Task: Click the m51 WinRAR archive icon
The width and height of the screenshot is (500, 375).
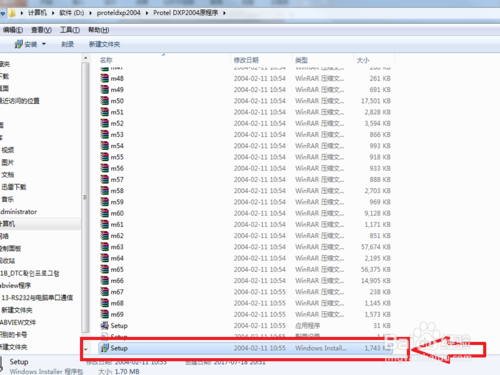Action: coord(105,112)
